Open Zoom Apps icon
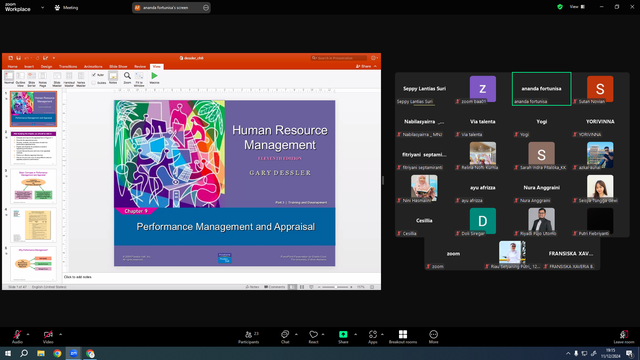 click(373, 334)
